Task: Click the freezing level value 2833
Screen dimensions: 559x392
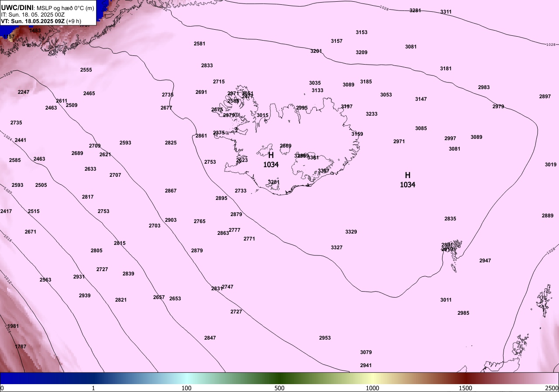Action: (207, 65)
